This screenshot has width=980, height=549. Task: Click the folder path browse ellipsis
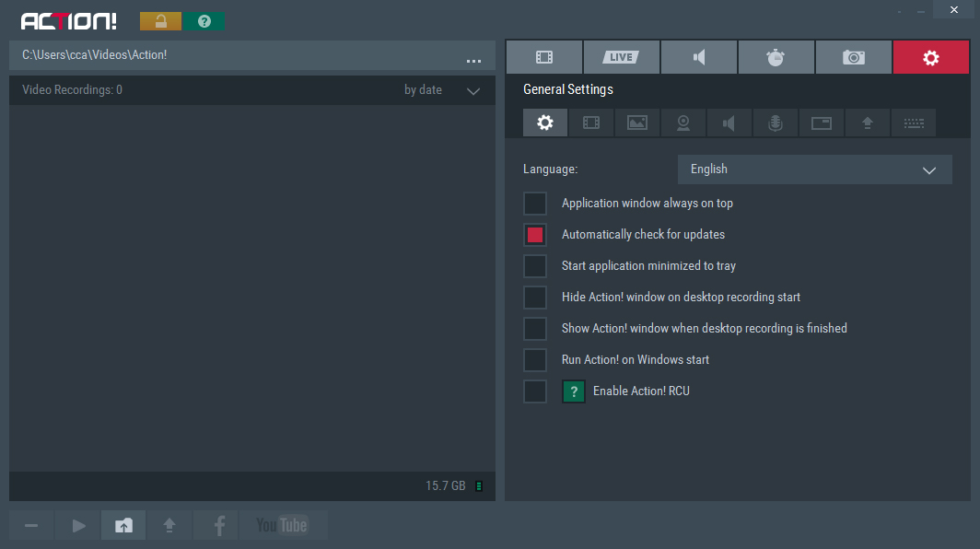click(473, 61)
